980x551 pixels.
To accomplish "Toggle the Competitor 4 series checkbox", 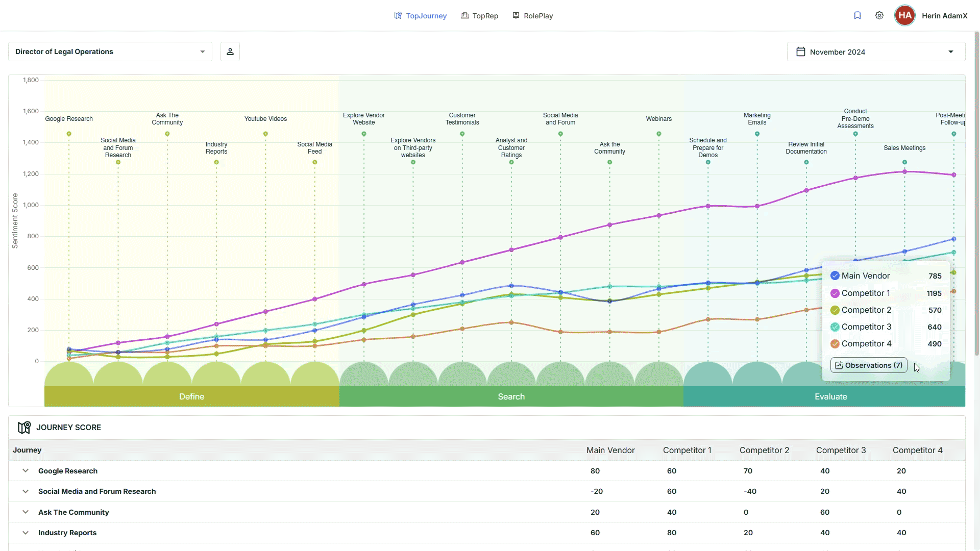I will tap(835, 344).
